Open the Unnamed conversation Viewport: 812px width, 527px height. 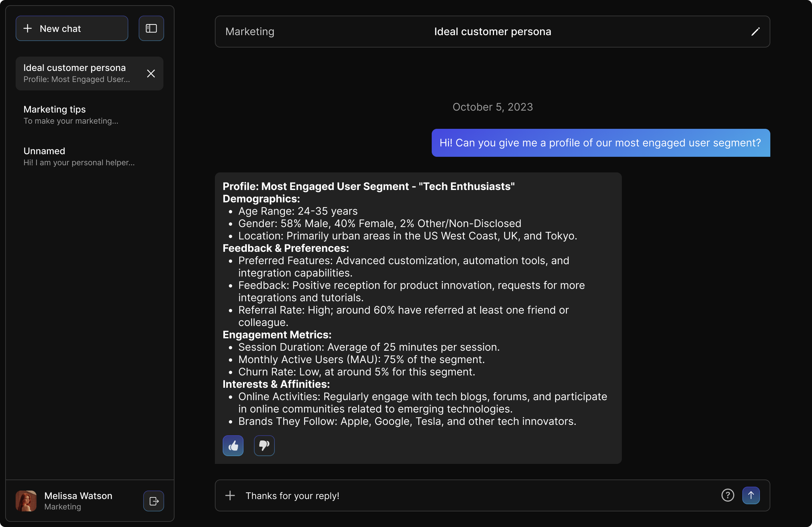tap(79, 156)
